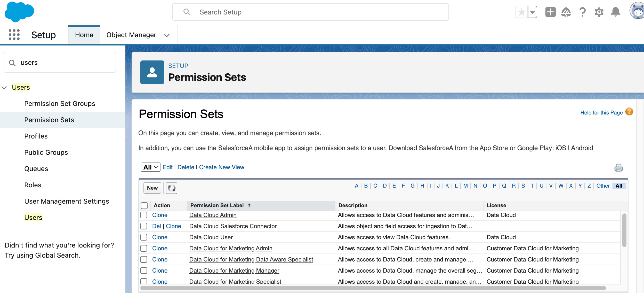Screen dimensions: 644x293
Task: Click the Create New View link
Action: coord(221,167)
